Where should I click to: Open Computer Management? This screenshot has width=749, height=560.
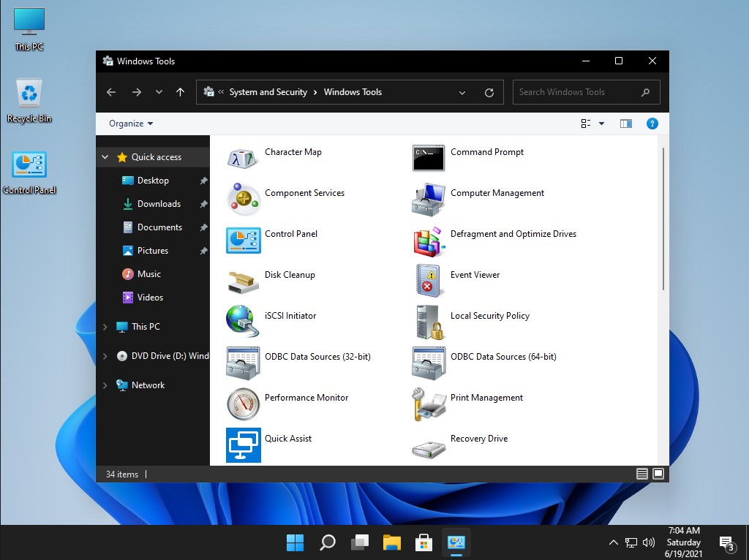(497, 193)
